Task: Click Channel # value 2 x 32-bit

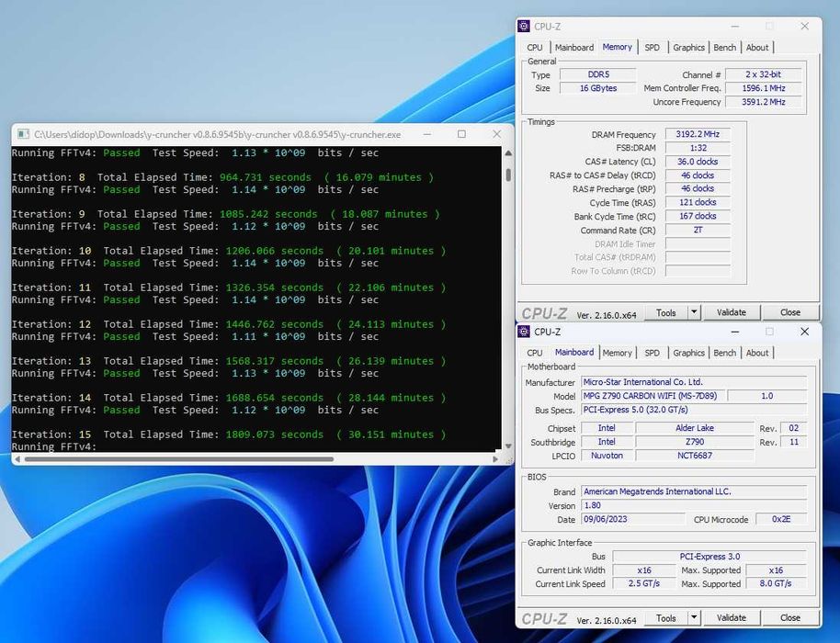Action: (764, 74)
